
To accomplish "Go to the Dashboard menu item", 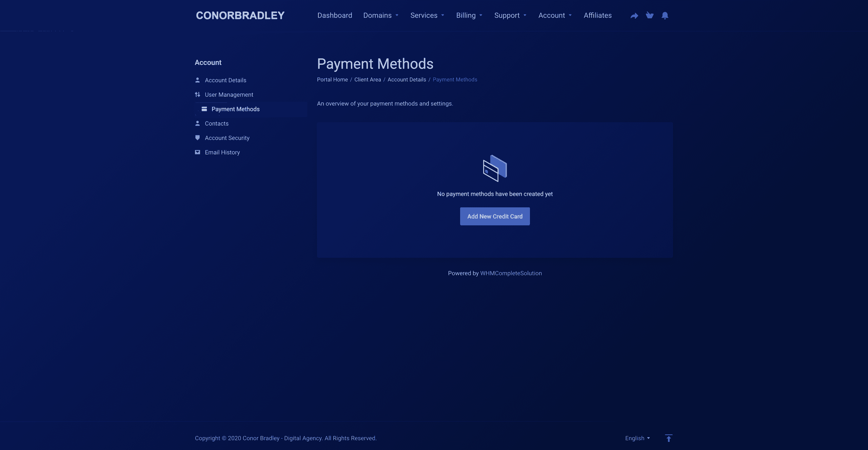I will pos(335,16).
